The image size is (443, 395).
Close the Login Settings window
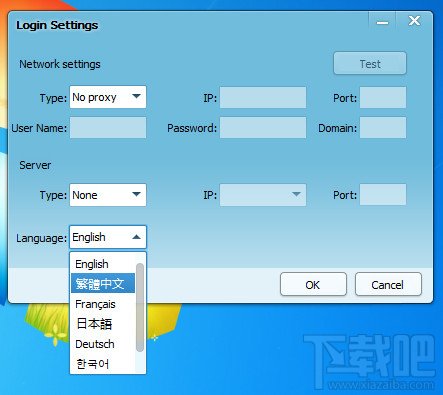point(414,21)
